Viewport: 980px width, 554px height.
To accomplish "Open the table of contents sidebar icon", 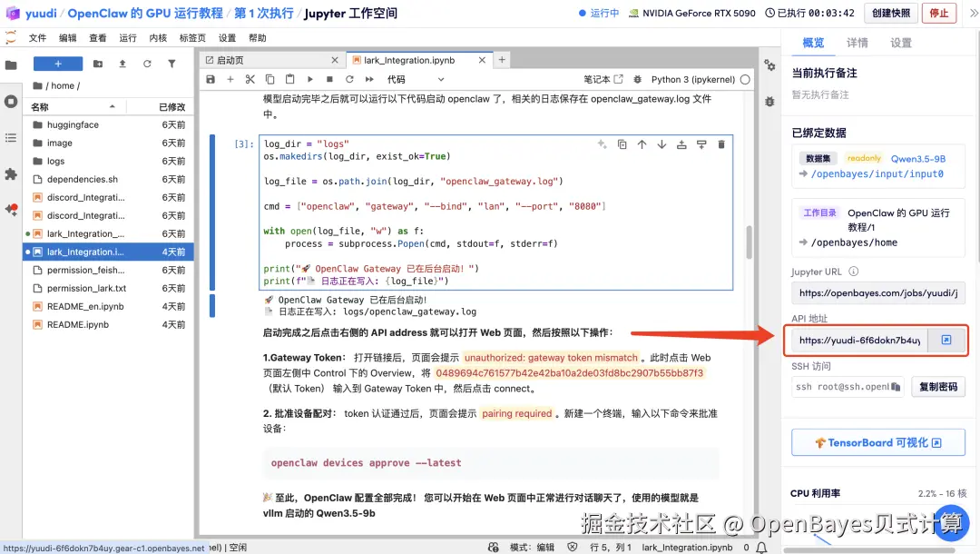I will (x=11, y=137).
